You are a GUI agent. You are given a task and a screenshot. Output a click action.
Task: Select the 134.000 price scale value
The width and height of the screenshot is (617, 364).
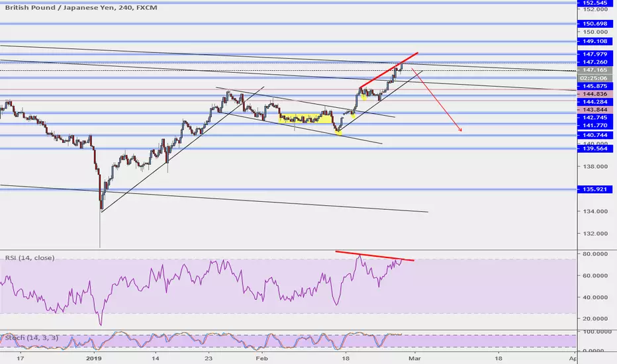tap(595, 211)
